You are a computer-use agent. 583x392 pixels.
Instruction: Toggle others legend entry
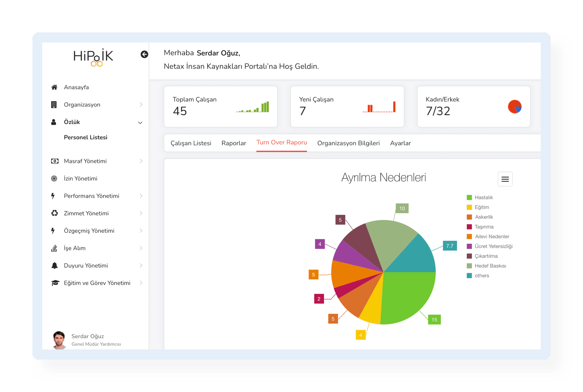click(x=478, y=275)
